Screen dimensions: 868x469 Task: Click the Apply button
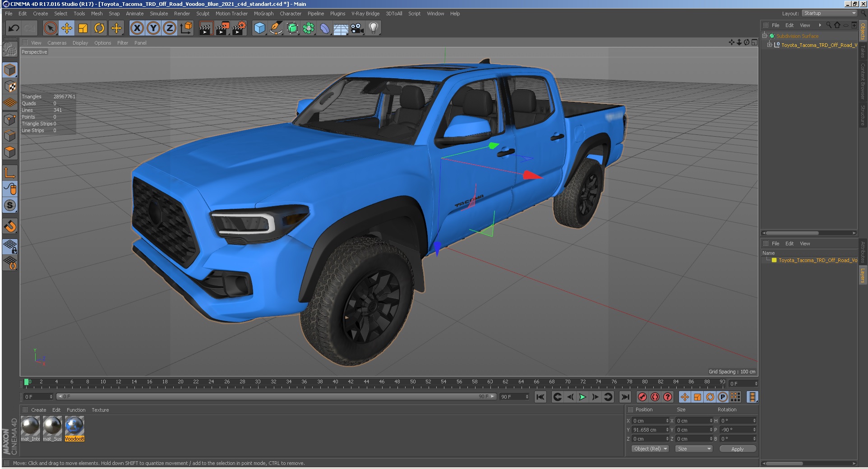[737, 449]
